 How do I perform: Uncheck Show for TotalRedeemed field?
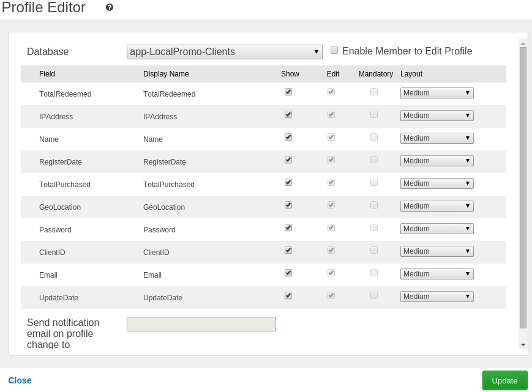pos(288,92)
